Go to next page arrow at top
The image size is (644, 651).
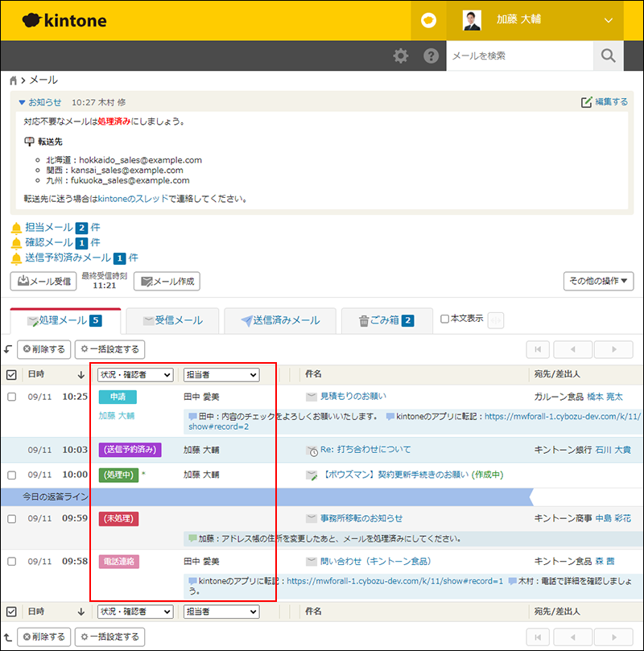click(x=617, y=349)
